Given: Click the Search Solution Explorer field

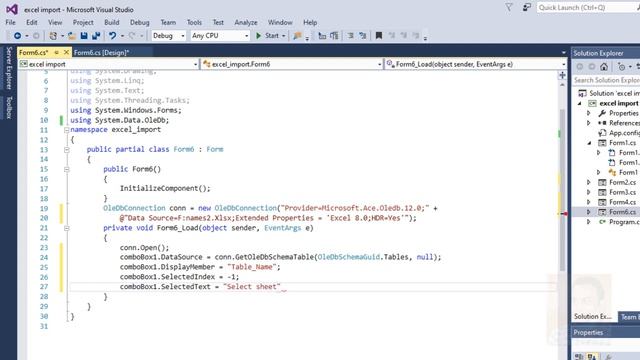Looking at the screenshot, I should pos(606,80).
